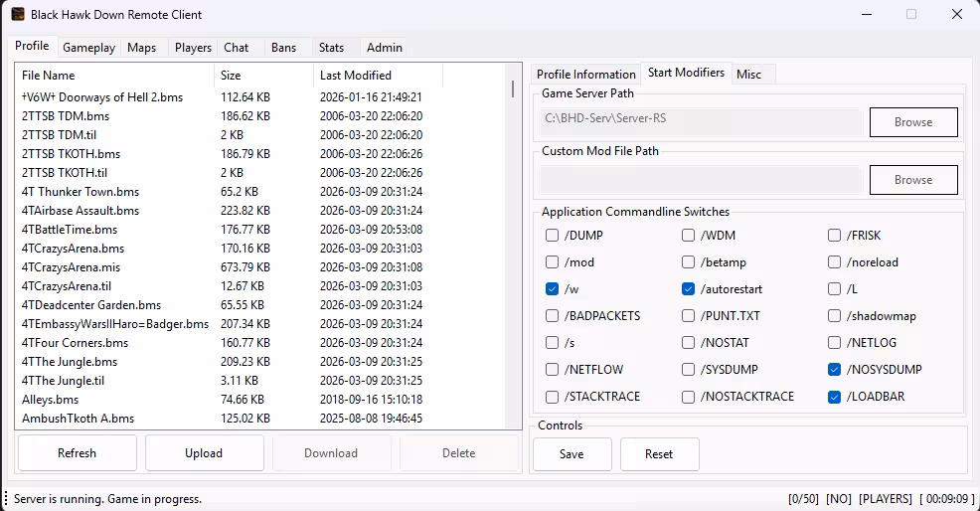The image size is (980, 511).
Task: Refresh the file list
Action: [x=77, y=452]
